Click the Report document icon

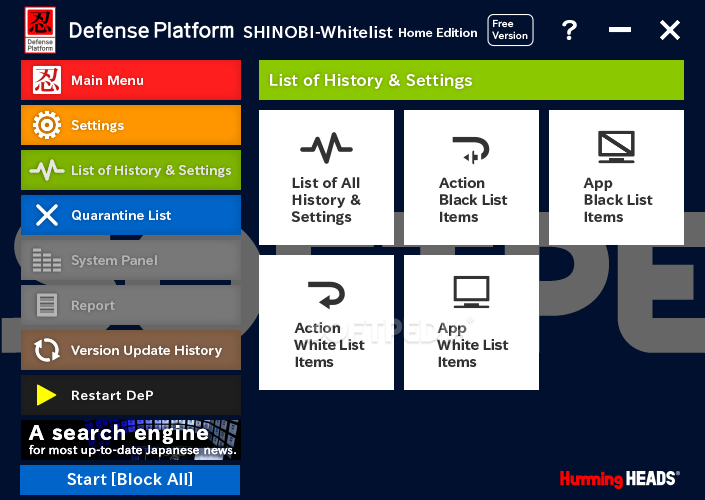(x=47, y=305)
